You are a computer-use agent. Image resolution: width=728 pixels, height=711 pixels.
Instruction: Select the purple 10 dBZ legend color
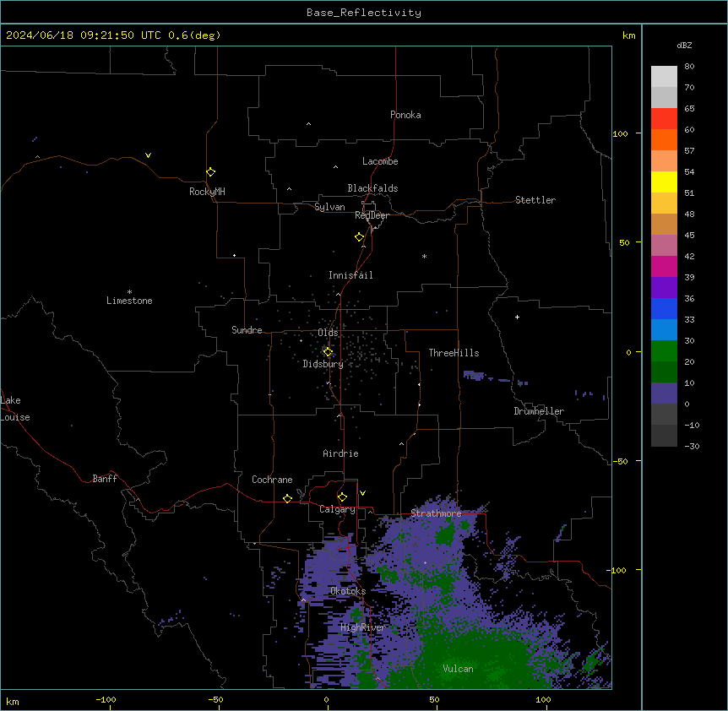coord(664,393)
